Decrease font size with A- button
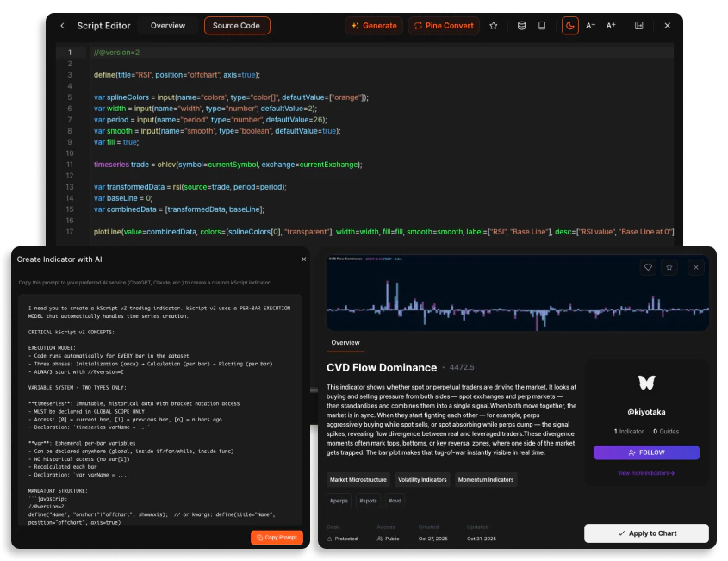The image size is (728, 561). pos(590,26)
